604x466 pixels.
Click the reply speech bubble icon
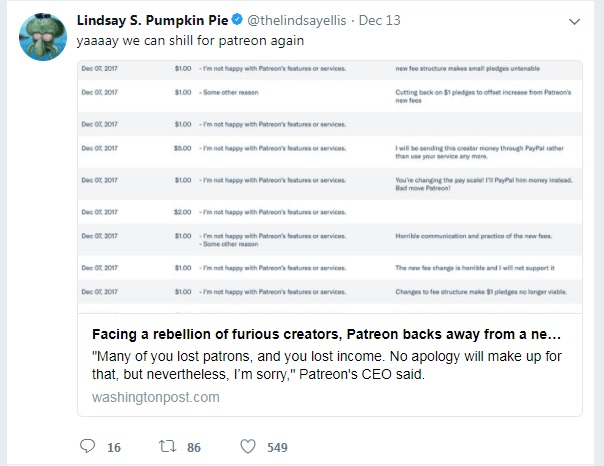tap(87, 446)
